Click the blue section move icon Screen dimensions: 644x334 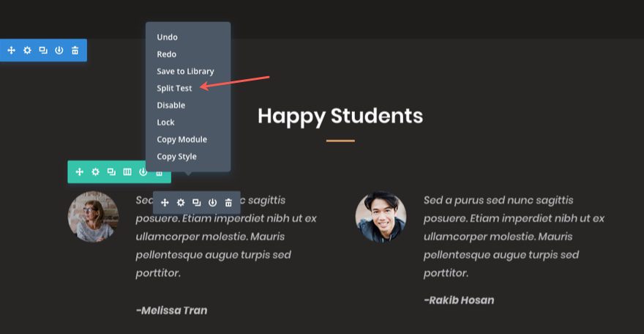point(12,50)
